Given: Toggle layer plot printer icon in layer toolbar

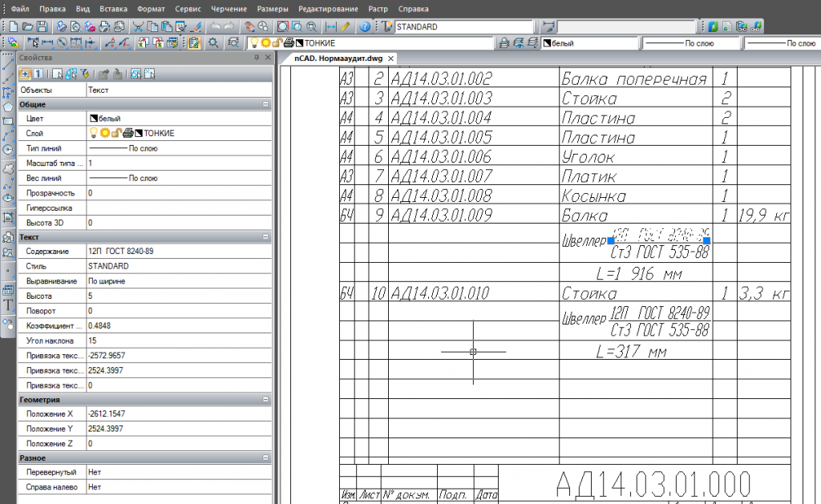Looking at the screenshot, I should pyautogui.click(x=289, y=43).
